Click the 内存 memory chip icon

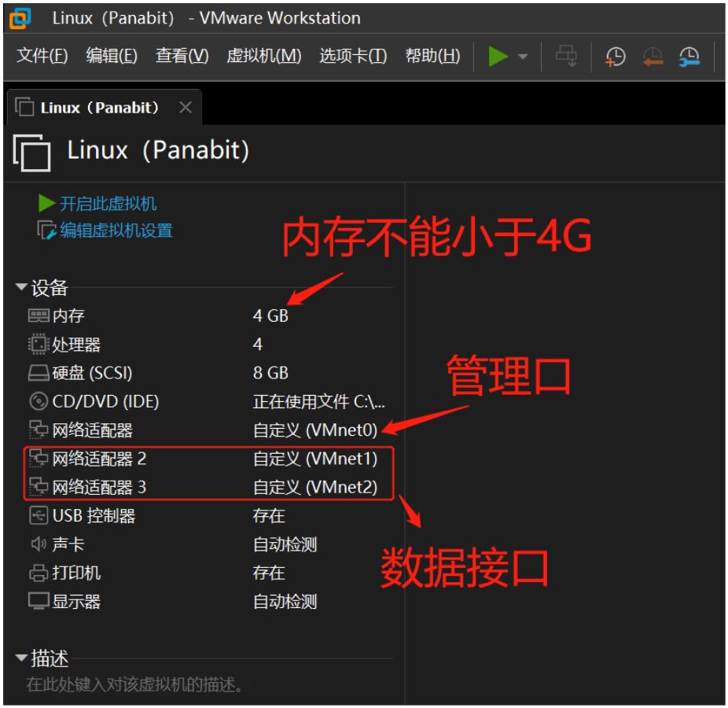[x=38, y=316]
